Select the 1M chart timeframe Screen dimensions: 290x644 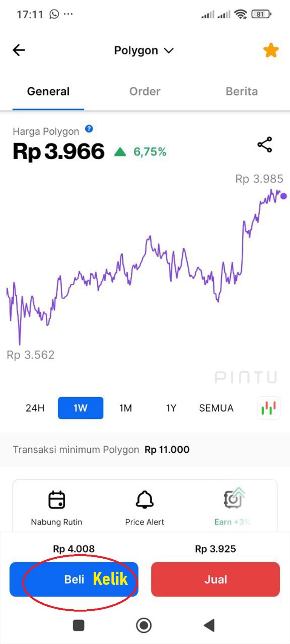[x=126, y=408]
